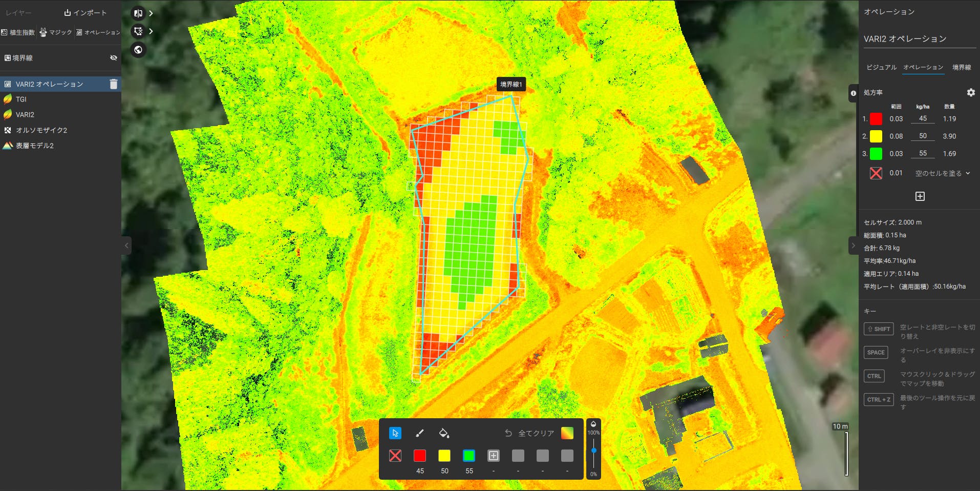This screenshot has width=980, height=491.
Task: Click 全てクリア to clear all
Action: pos(529,433)
